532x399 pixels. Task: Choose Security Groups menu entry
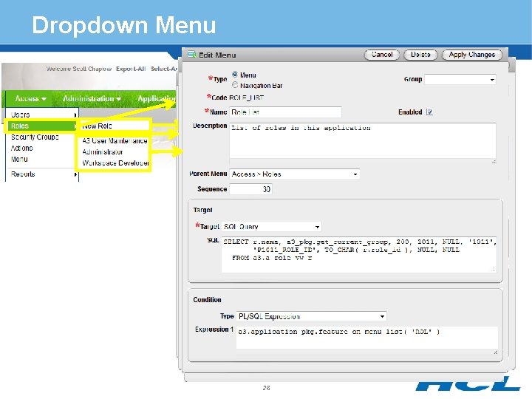point(35,137)
